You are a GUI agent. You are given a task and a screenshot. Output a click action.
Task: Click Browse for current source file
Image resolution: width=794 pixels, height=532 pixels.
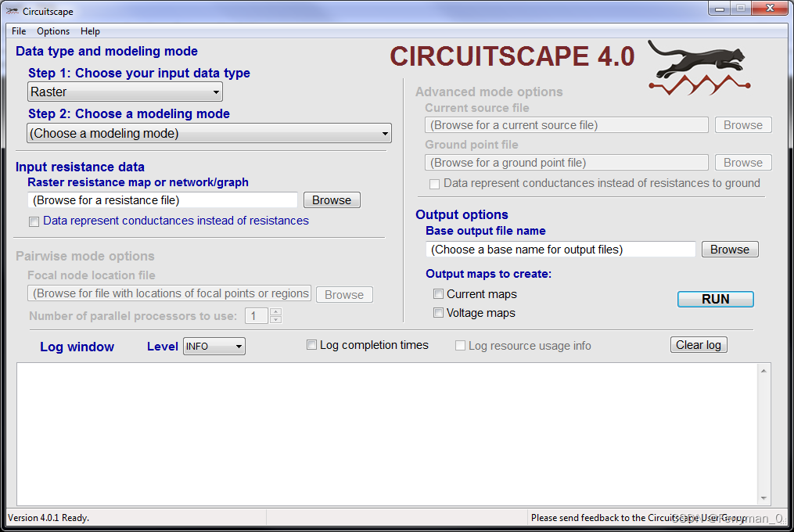743,125
